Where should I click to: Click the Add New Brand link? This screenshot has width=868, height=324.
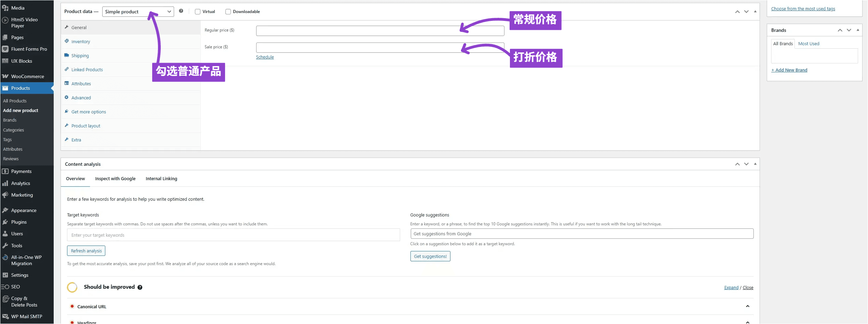(789, 70)
